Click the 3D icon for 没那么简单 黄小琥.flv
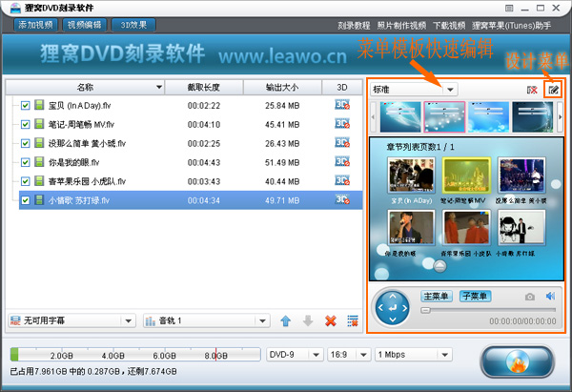The width and height of the screenshot is (572, 392). pyautogui.click(x=342, y=143)
